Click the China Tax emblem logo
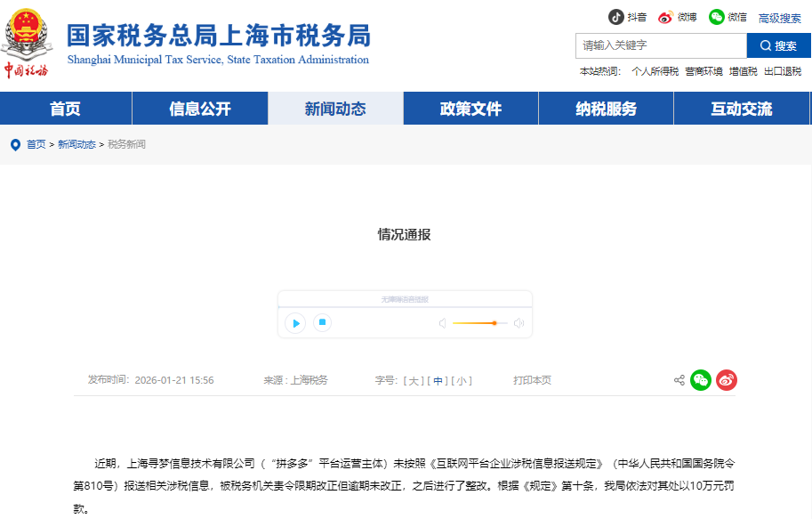This screenshot has height=519, width=812. click(x=27, y=43)
